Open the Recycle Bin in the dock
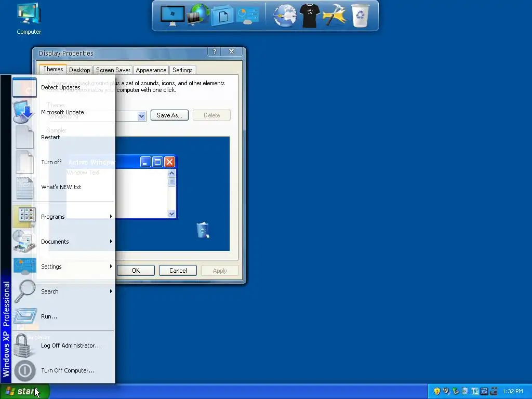532x399 pixels. point(360,15)
